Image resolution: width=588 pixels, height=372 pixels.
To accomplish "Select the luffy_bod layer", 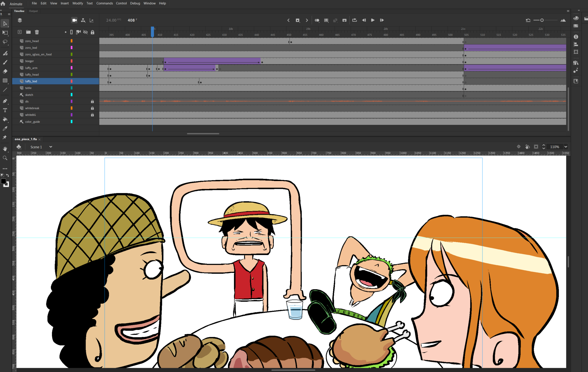I will coord(56,81).
